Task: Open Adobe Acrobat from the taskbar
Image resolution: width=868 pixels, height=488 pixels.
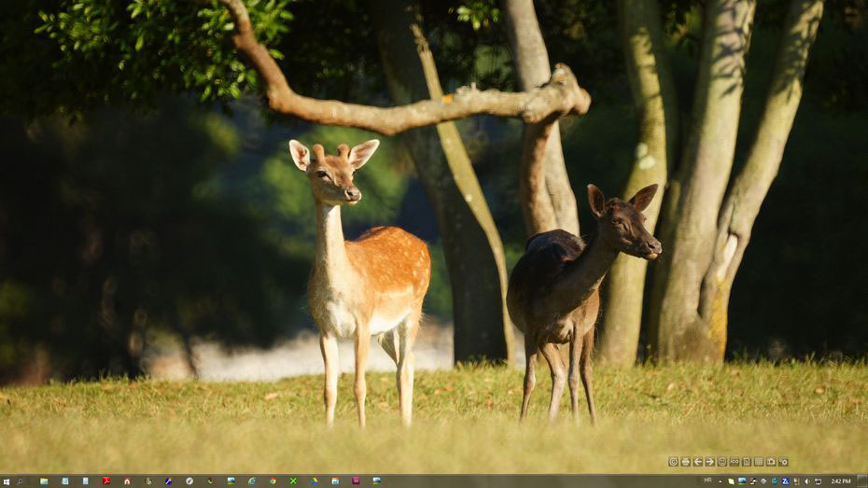Action: click(106, 481)
